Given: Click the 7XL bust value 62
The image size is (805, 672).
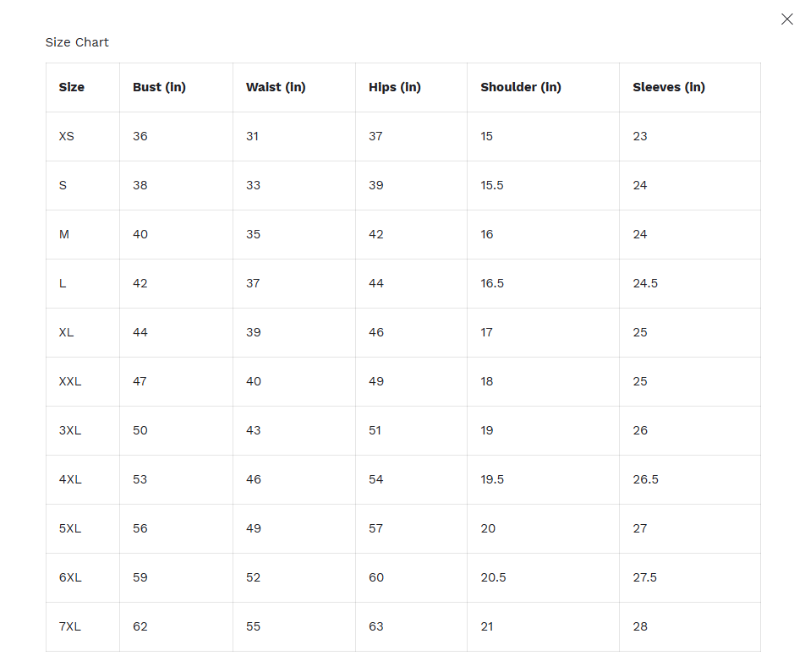Looking at the screenshot, I should pos(140,626).
